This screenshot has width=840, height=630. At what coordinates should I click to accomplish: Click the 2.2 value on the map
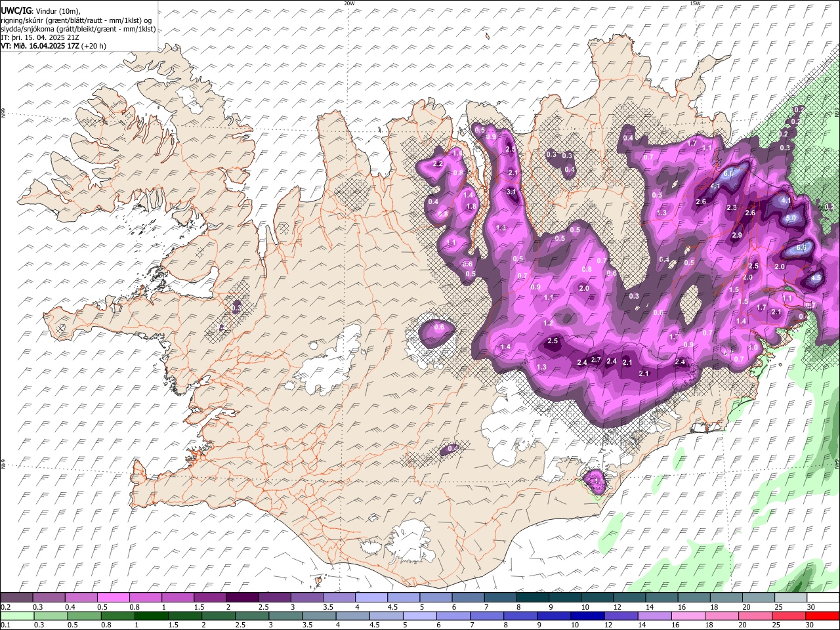pos(438,163)
